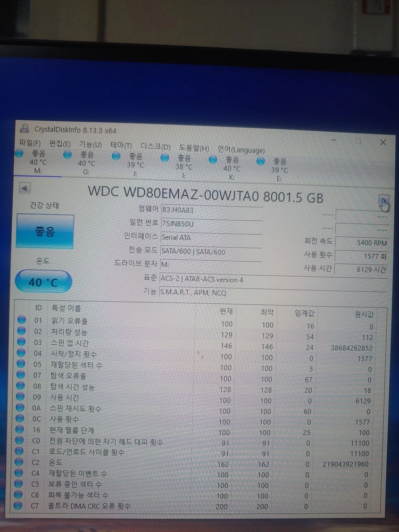The height and width of the screenshot is (532, 399).
Task: Click status icon for 04 시작/정지 횟수
Action: coord(21,353)
